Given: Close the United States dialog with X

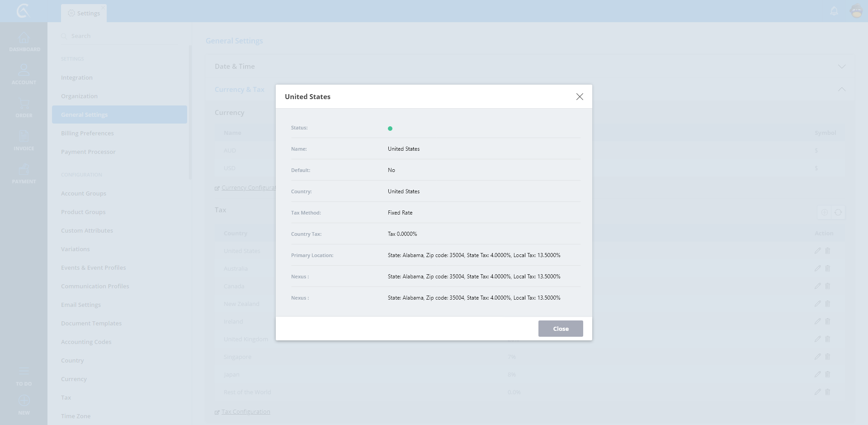Looking at the screenshot, I should click(580, 97).
